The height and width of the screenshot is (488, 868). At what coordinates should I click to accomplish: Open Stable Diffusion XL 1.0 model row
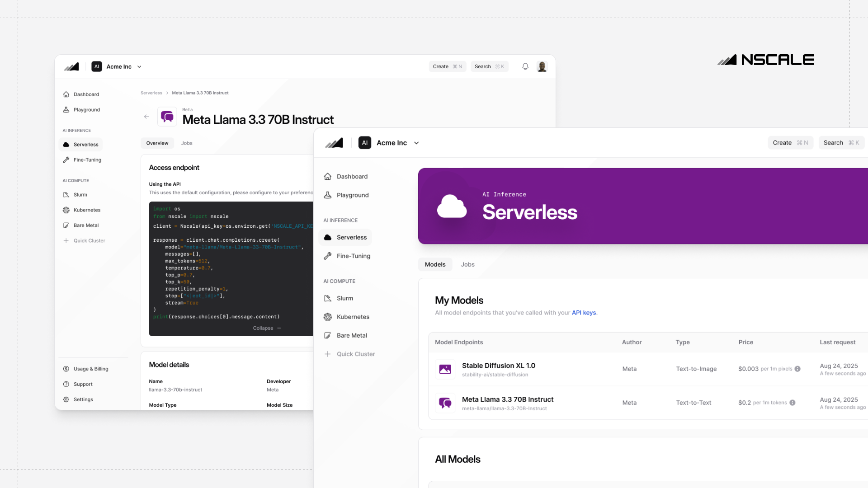pyautogui.click(x=498, y=366)
